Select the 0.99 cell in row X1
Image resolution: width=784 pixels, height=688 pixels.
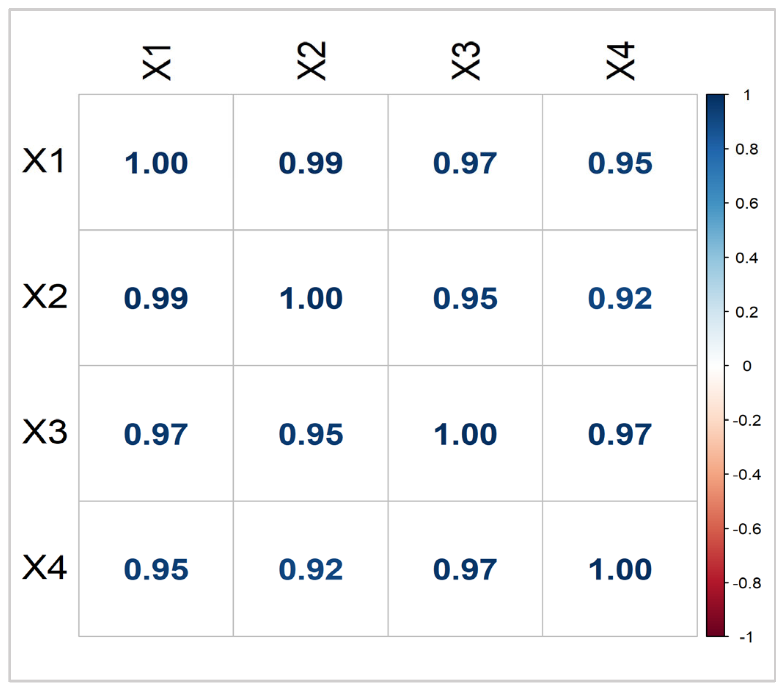311,163
